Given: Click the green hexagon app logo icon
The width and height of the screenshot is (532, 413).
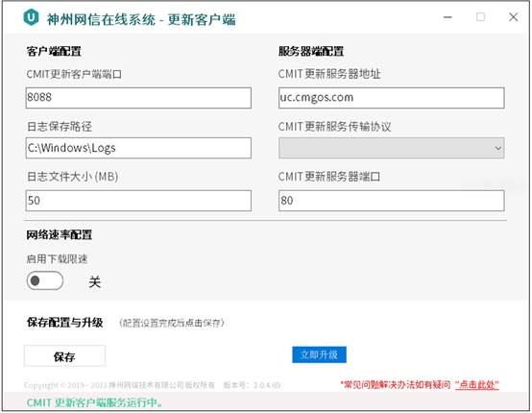Looking at the screenshot, I should pyautogui.click(x=32, y=17).
